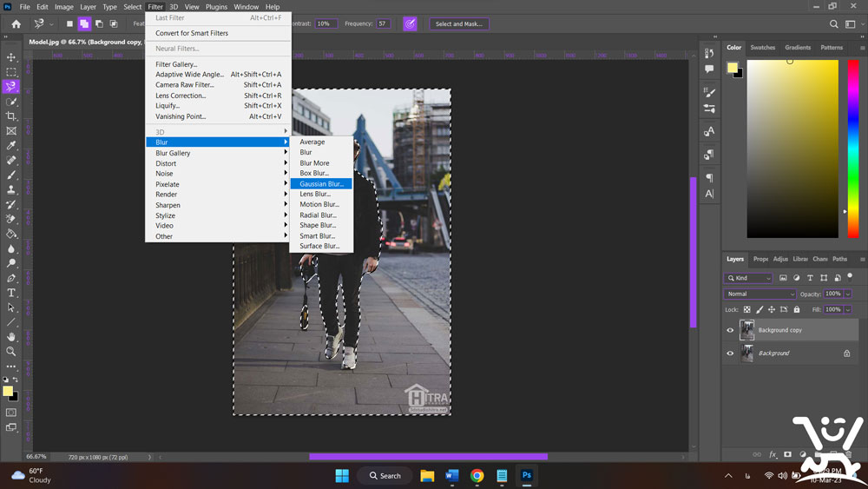Screen dimensions: 868x489
Task: Select the Path Selection tool
Action: click(x=11, y=307)
